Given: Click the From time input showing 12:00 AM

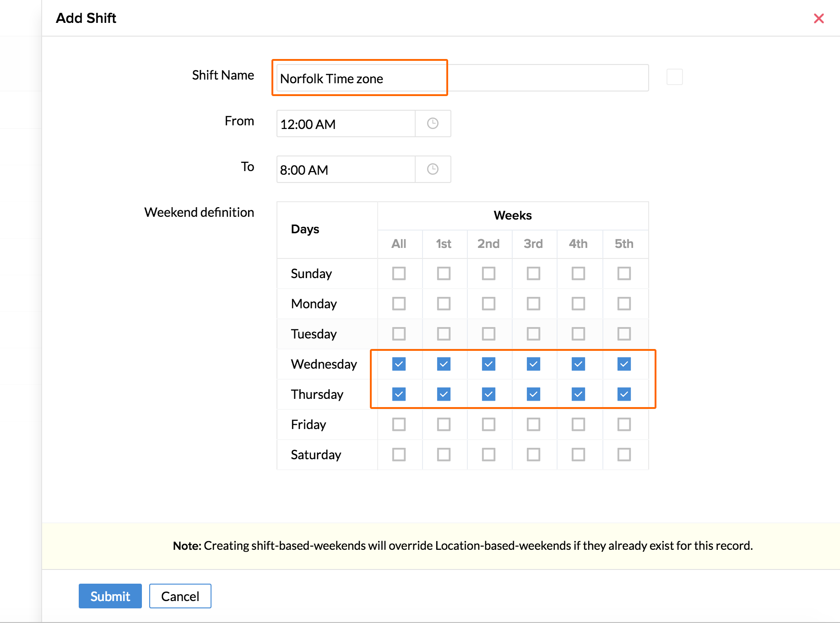Looking at the screenshot, I should pyautogui.click(x=346, y=124).
